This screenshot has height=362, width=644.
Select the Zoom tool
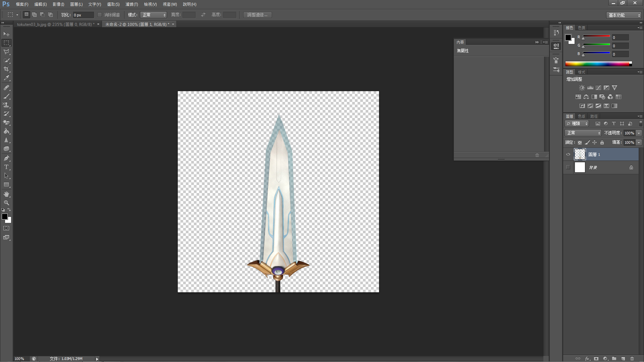point(6,203)
